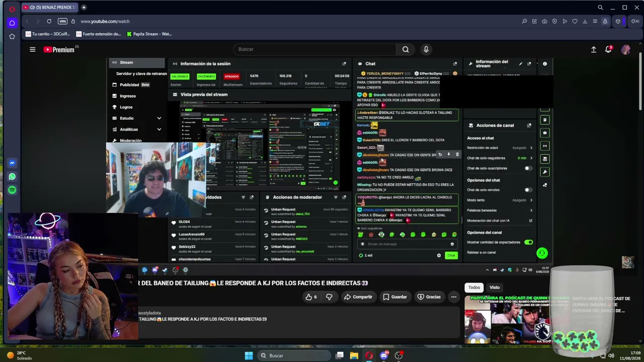Screen dimensions: 644x362
Task: Search tabs using Opera title bar magnifier
Action: 600,8
